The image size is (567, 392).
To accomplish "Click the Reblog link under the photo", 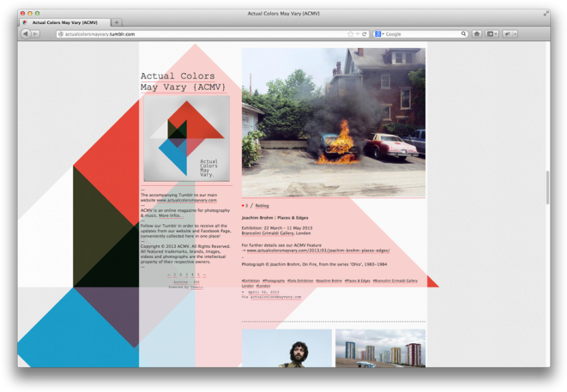I will pos(262,206).
